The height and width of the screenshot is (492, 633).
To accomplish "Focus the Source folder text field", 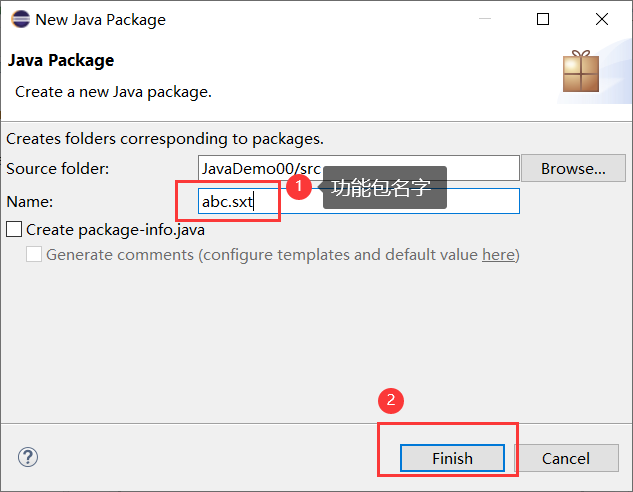I will (358, 168).
